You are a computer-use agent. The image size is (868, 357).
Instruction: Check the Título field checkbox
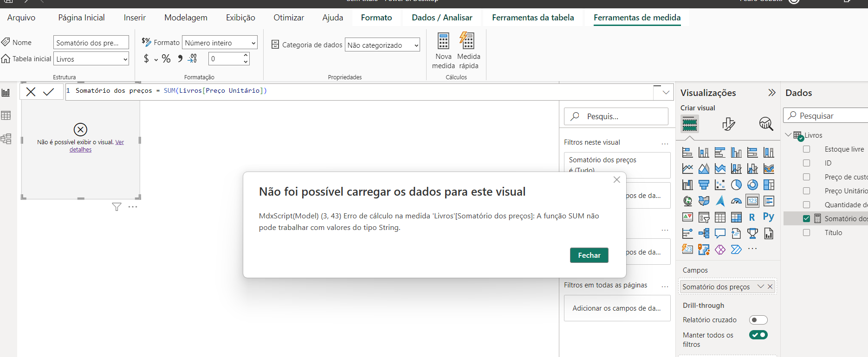click(x=807, y=233)
